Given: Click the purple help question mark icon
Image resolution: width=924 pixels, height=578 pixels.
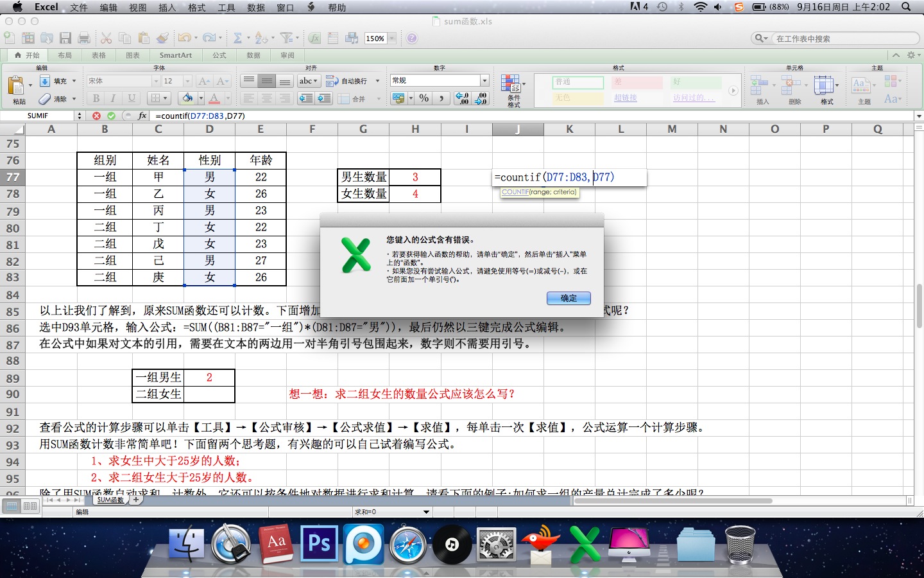Looking at the screenshot, I should pos(412,39).
